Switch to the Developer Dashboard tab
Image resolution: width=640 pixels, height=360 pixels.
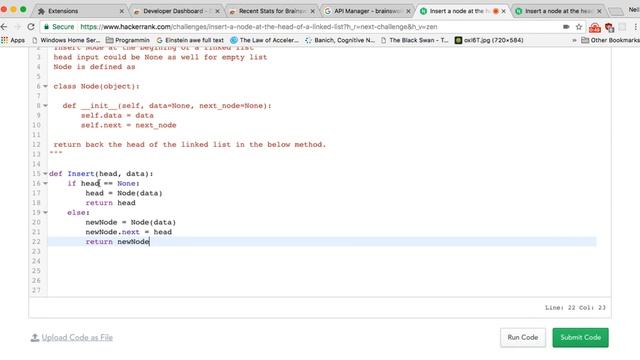[176, 11]
